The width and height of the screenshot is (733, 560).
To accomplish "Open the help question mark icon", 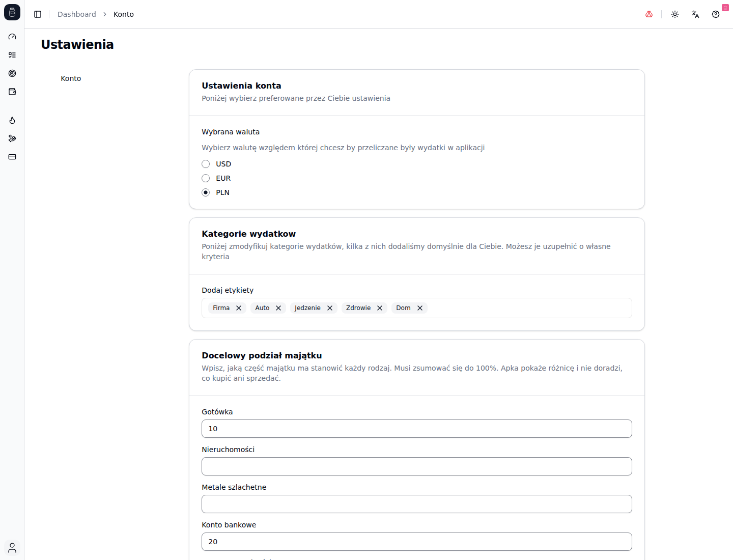I will pyautogui.click(x=716, y=14).
